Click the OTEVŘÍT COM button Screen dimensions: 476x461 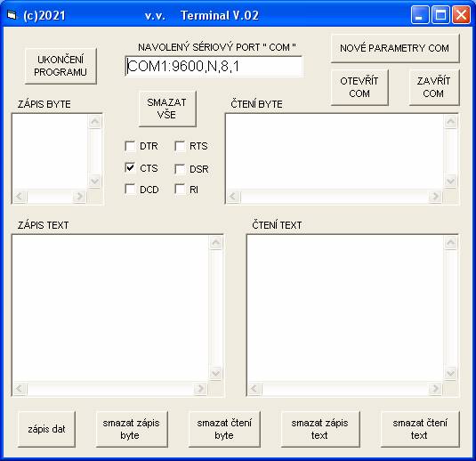(359, 87)
